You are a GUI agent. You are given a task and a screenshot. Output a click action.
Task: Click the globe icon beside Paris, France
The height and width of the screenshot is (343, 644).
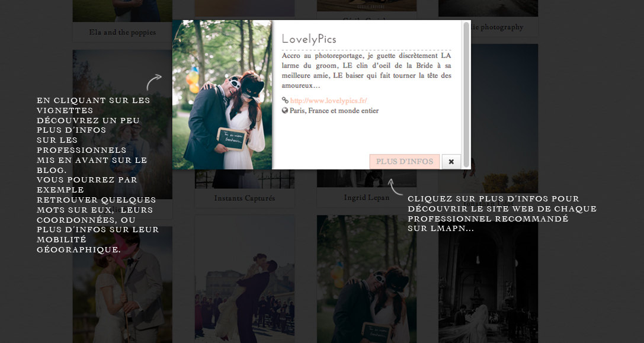point(285,111)
